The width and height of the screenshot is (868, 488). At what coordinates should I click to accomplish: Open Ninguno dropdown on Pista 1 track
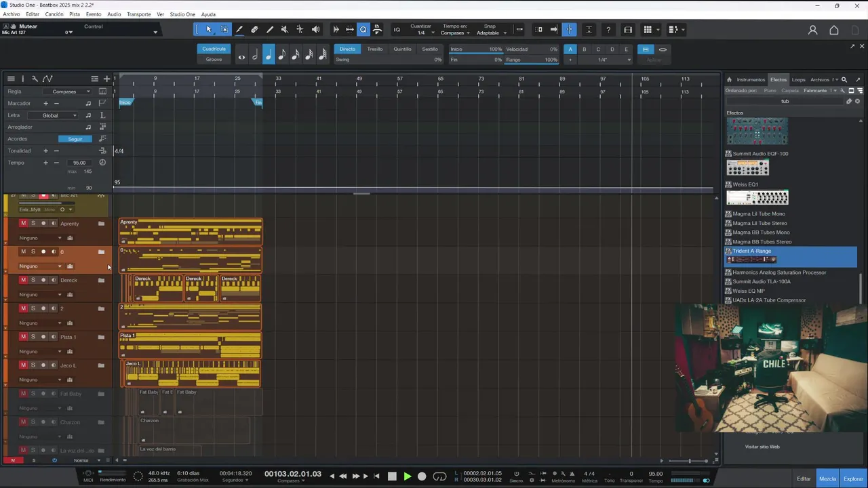point(41,351)
